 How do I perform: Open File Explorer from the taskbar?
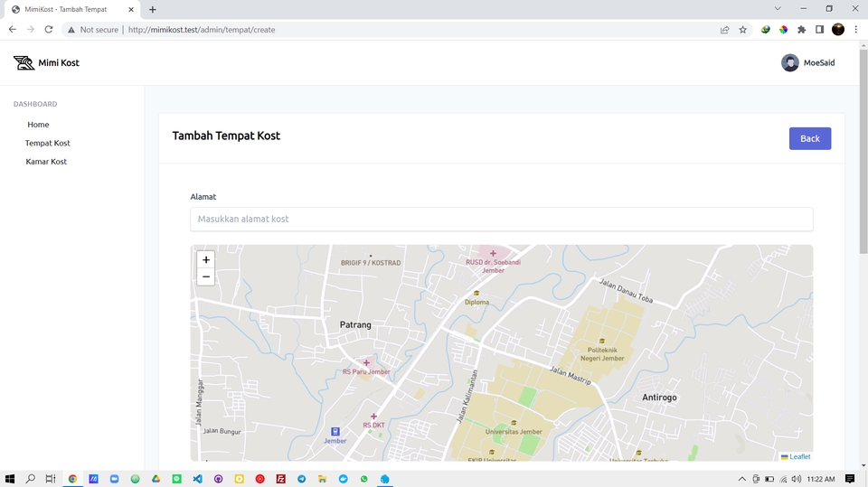pos(322,479)
